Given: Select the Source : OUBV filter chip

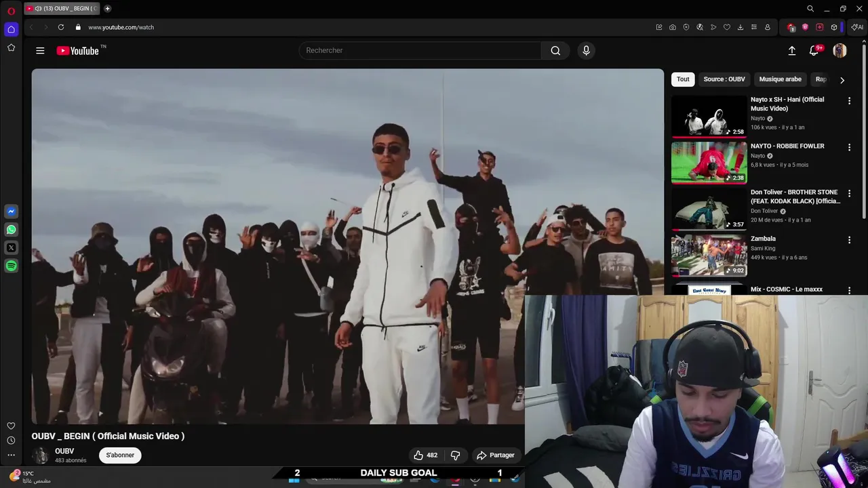Looking at the screenshot, I should (724, 79).
